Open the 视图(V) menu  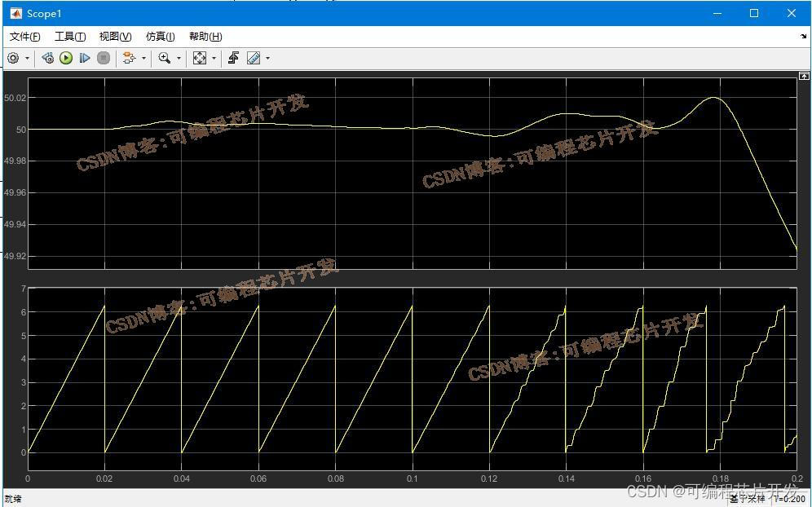click(x=115, y=37)
